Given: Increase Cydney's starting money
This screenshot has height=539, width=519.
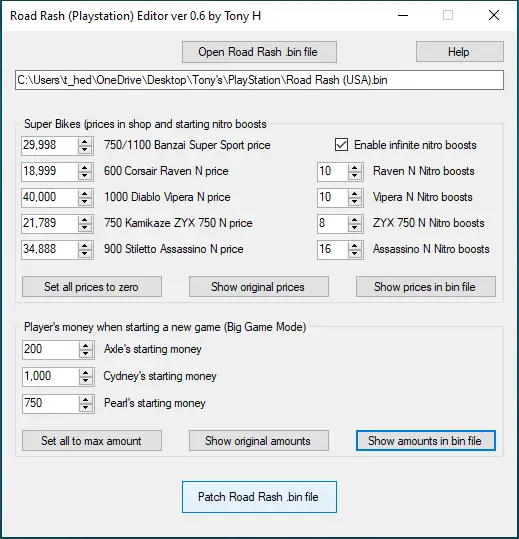Looking at the screenshot, I should click(x=86, y=373).
